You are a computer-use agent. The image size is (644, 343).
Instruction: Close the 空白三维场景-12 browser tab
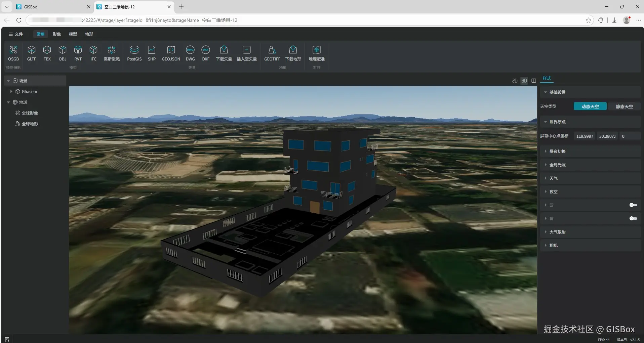(169, 7)
